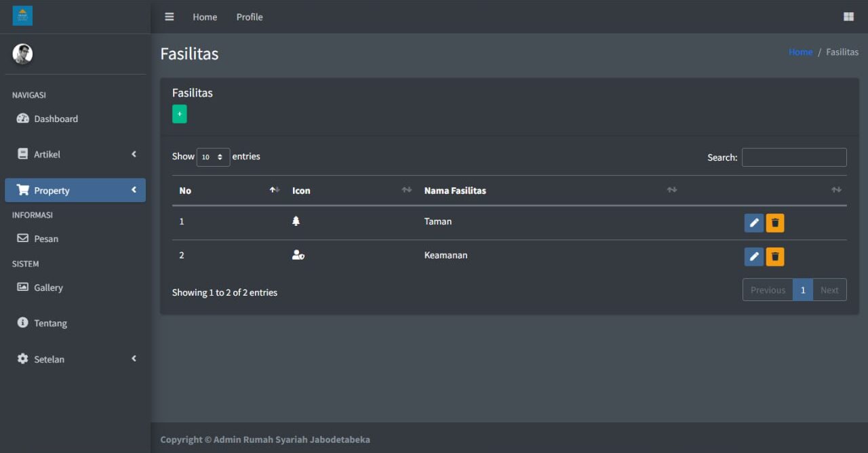Delete the Keamanan facility row
The height and width of the screenshot is (453, 868).
(x=775, y=256)
